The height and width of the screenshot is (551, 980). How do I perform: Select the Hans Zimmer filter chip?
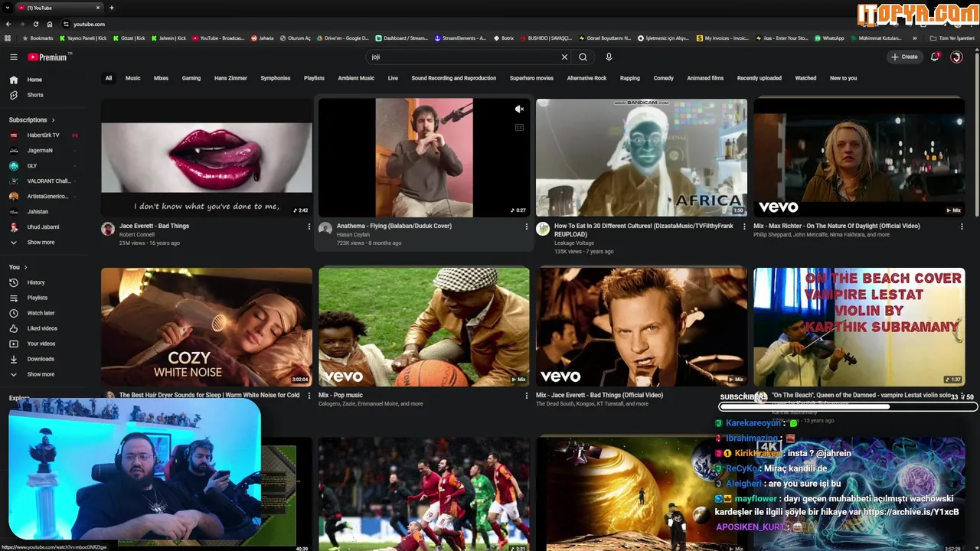tap(230, 78)
